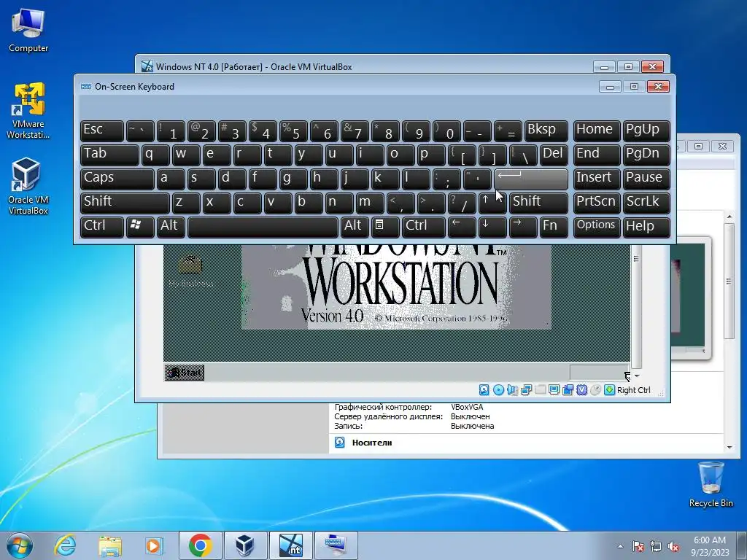Screen dimensions: 747x560
Task: Click the shared folders icon in VirtualBox status bar
Action: coord(540,390)
